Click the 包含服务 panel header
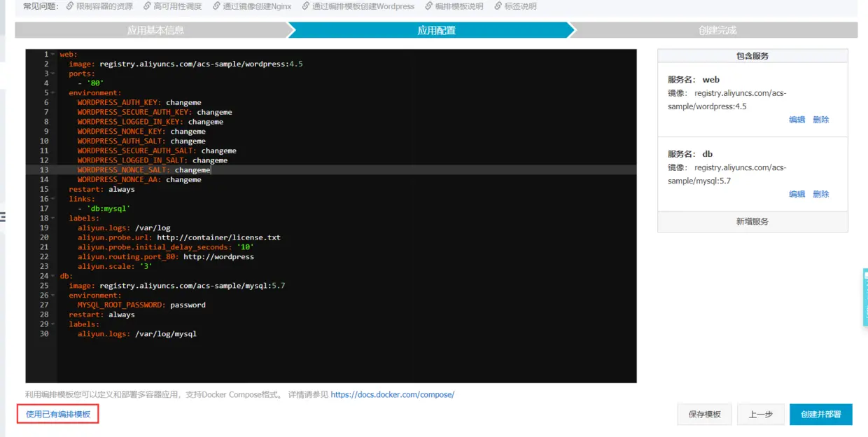Viewport: 868px width, 437px height. (x=752, y=55)
